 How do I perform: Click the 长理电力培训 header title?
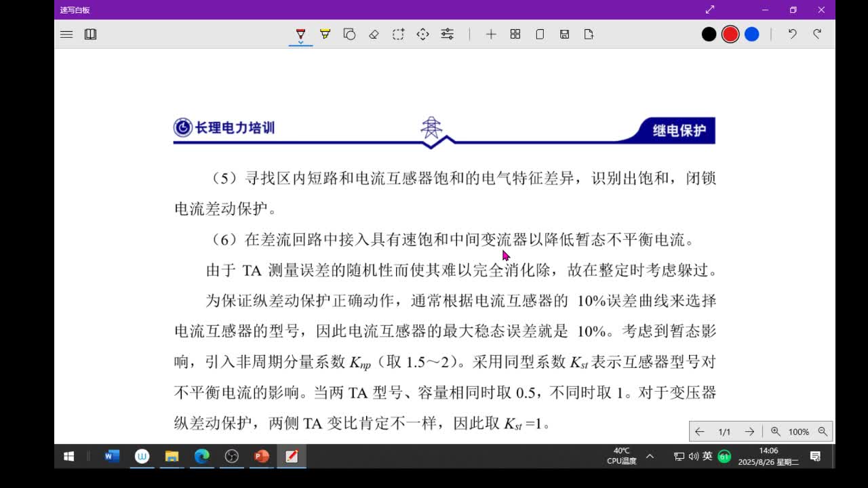click(235, 127)
